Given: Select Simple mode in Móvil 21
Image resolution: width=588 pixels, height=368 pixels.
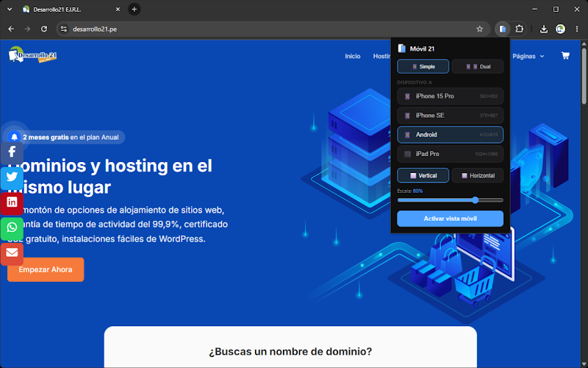Looking at the screenshot, I should pyautogui.click(x=423, y=66).
